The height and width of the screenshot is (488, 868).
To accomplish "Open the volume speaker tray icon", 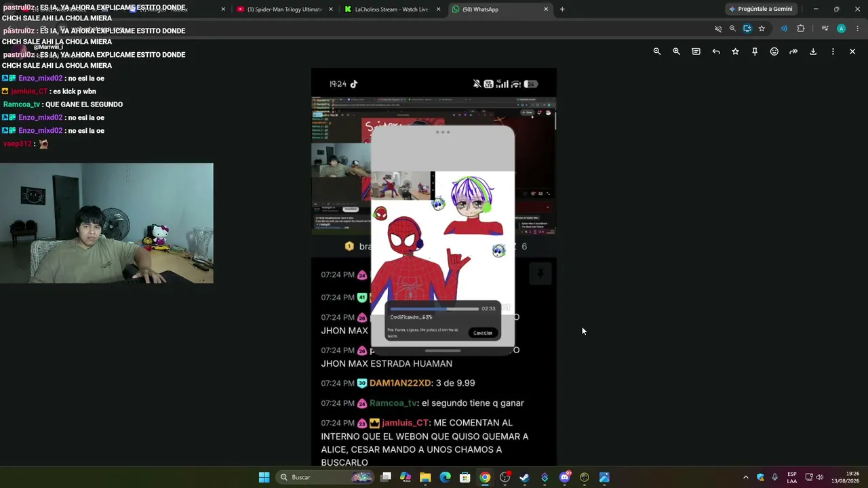I will (x=819, y=477).
